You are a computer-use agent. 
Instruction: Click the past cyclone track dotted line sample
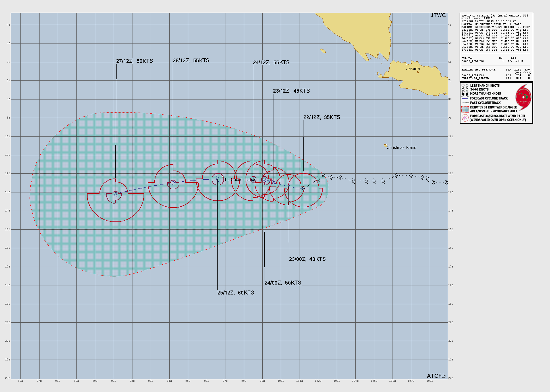[x=465, y=103]
